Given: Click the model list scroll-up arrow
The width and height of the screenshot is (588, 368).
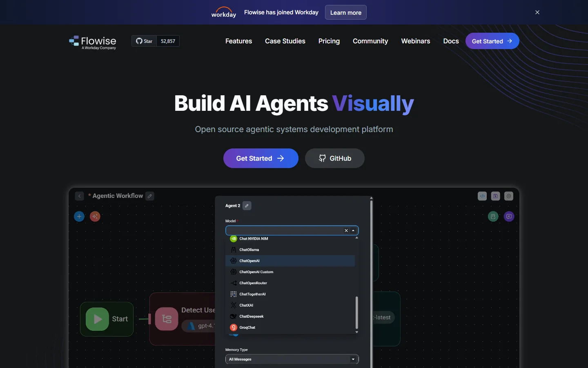Looking at the screenshot, I should click(357, 238).
